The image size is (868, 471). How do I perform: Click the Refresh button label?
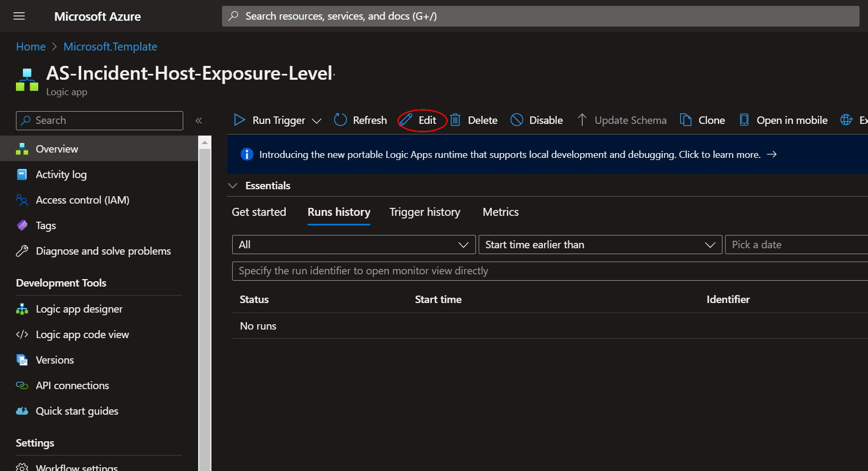click(370, 120)
